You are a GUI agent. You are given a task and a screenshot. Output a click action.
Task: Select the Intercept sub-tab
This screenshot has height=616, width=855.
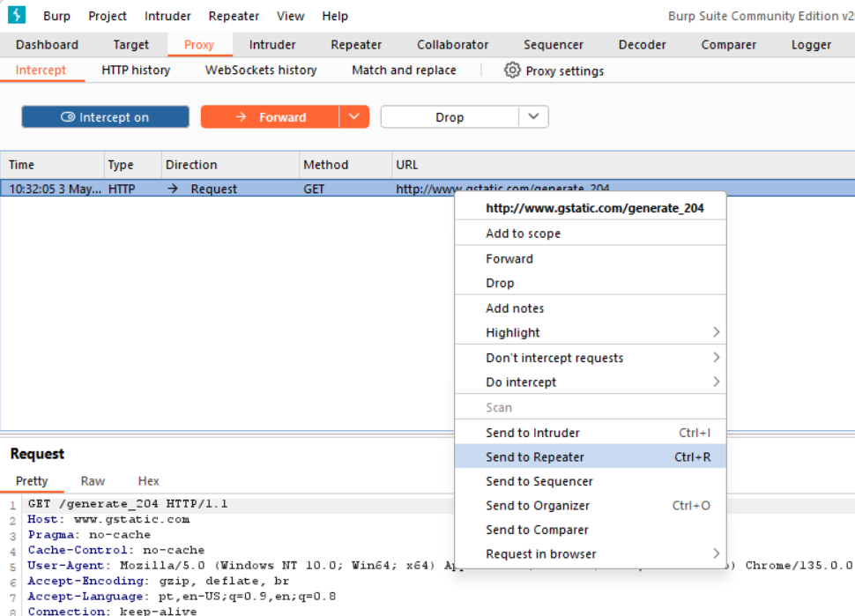[41, 70]
